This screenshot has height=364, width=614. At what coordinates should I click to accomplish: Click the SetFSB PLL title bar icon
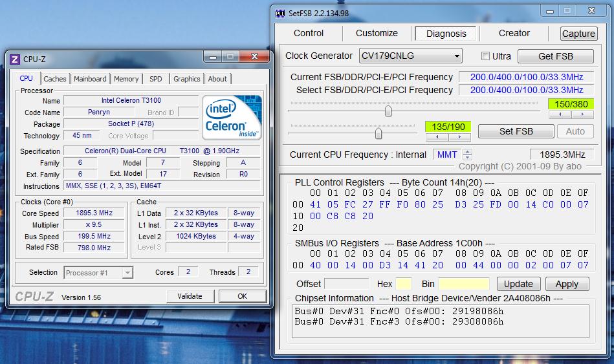280,14
